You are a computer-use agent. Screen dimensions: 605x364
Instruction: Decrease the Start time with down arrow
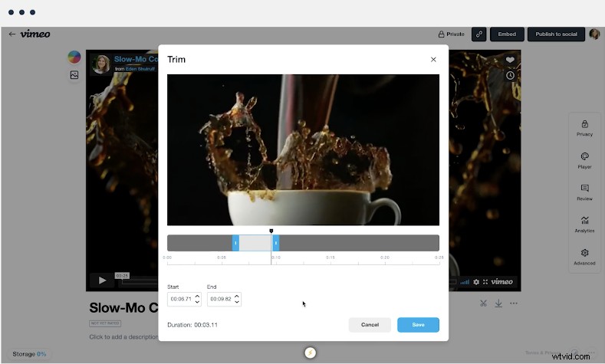pos(197,301)
